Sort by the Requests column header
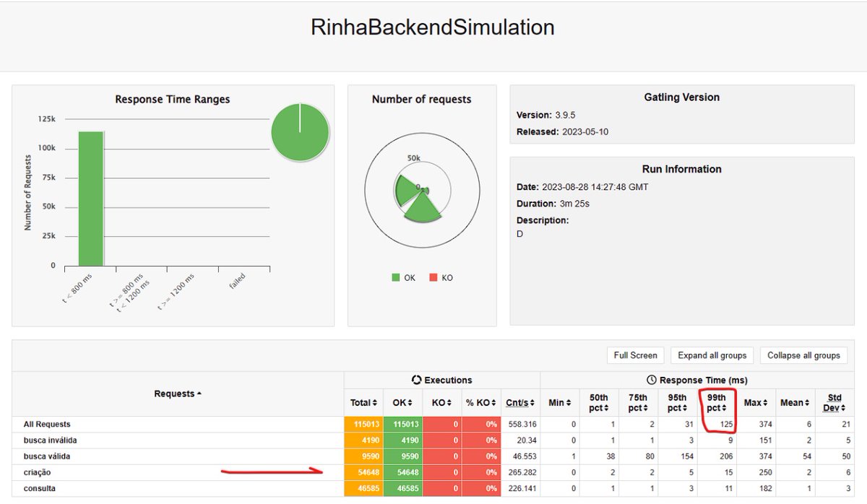 coord(178,394)
